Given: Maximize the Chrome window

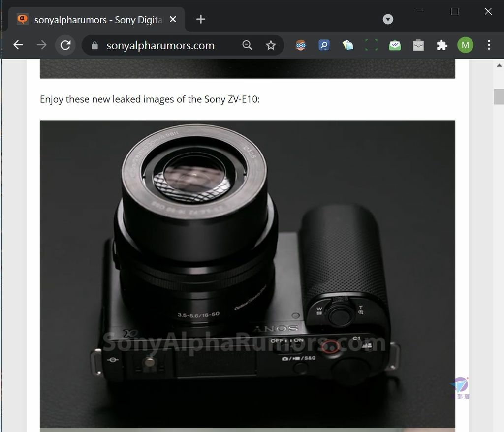Looking at the screenshot, I should (x=454, y=12).
